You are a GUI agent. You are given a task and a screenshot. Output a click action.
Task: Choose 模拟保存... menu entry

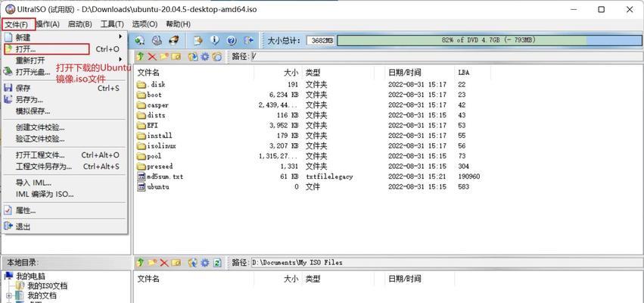coord(64,111)
